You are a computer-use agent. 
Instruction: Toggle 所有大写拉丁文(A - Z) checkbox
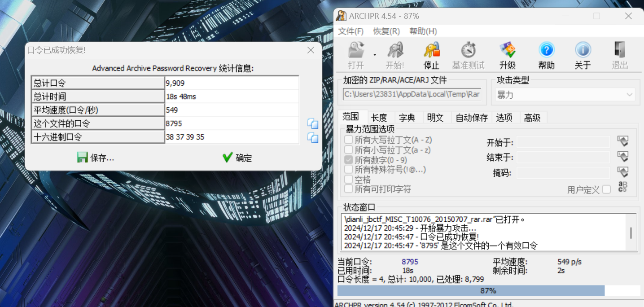tap(348, 140)
